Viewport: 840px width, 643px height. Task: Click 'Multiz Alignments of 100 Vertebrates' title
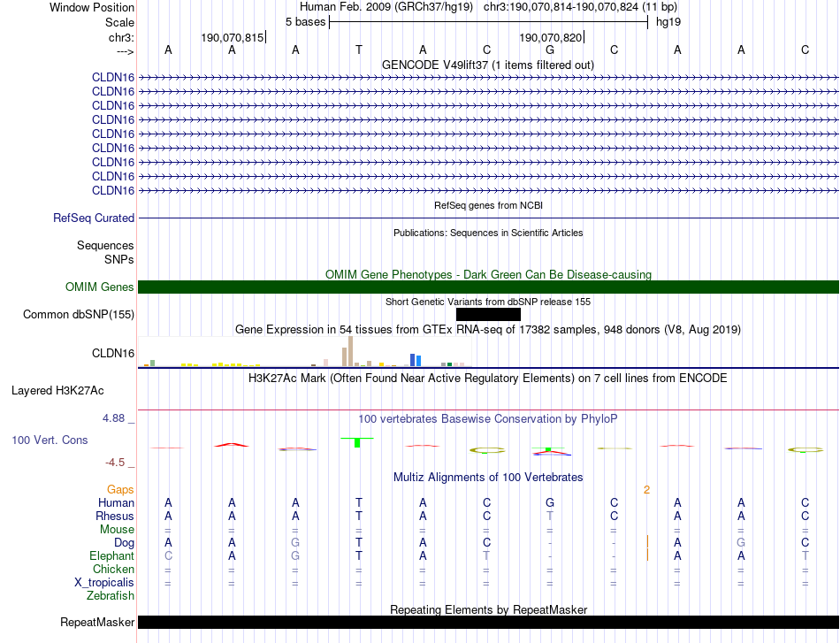click(x=488, y=477)
